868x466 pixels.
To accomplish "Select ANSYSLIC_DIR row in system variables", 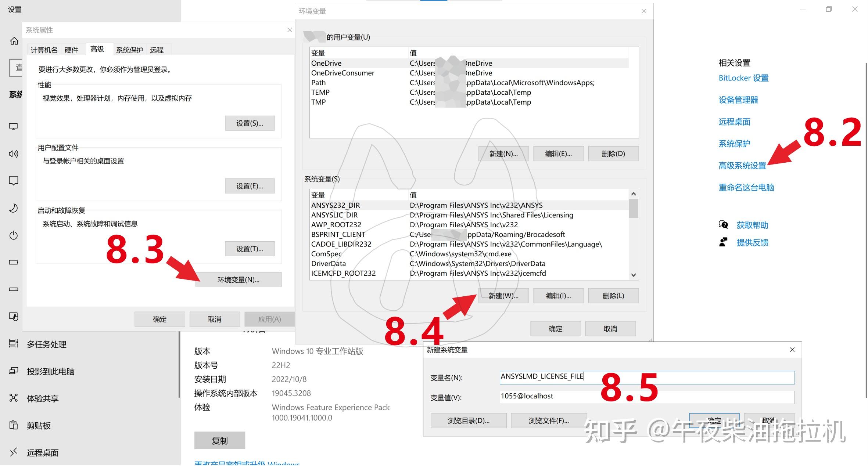I will pyautogui.click(x=334, y=215).
